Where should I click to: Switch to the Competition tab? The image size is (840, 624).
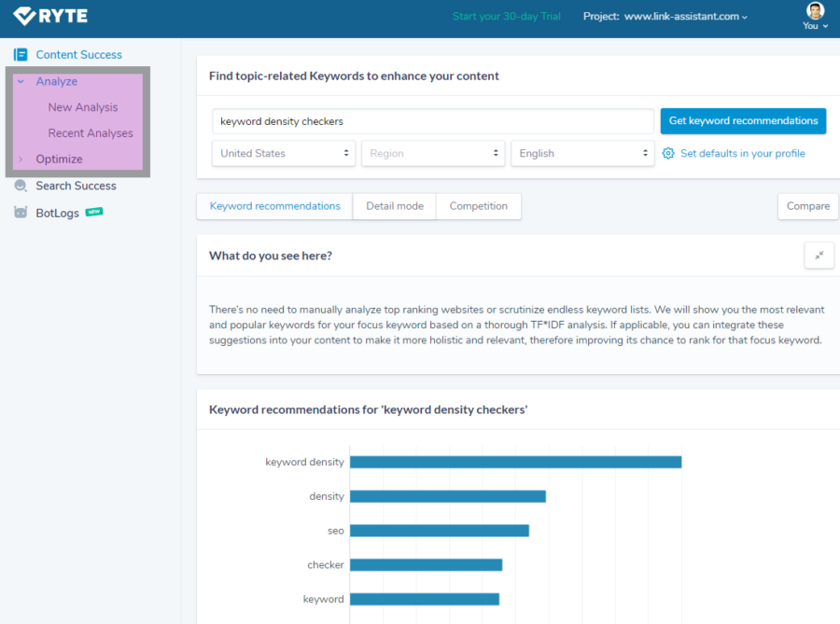(x=479, y=206)
